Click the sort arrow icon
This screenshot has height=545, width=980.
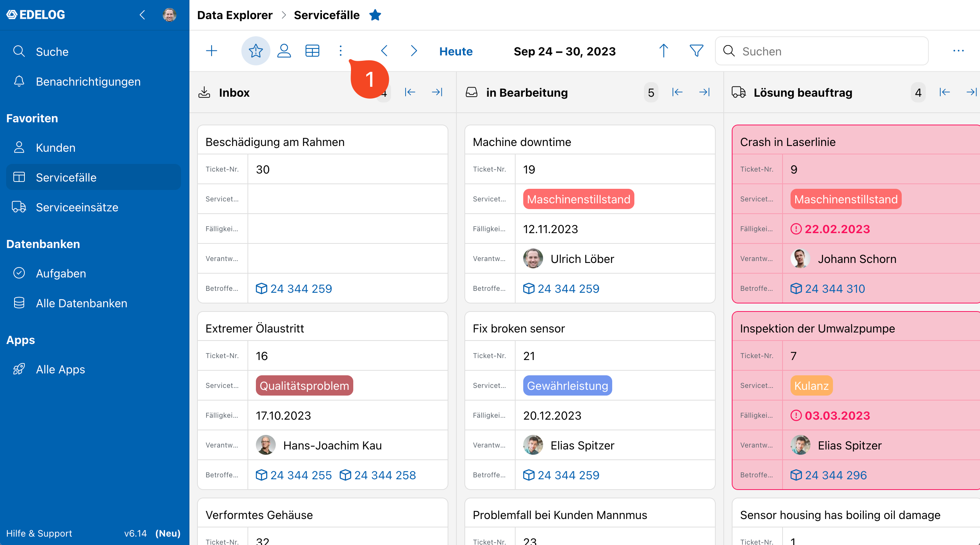coord(663,51)
